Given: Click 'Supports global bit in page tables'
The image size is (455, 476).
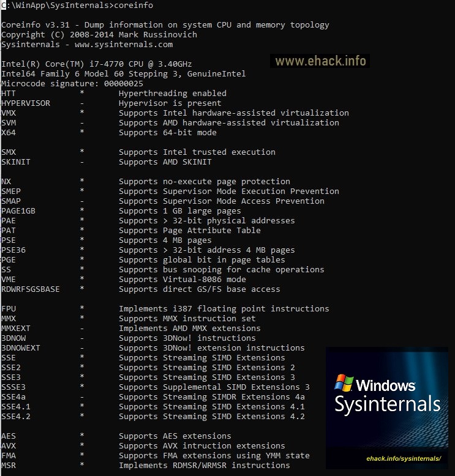Looking at the screenshot, I should (202, 260).
